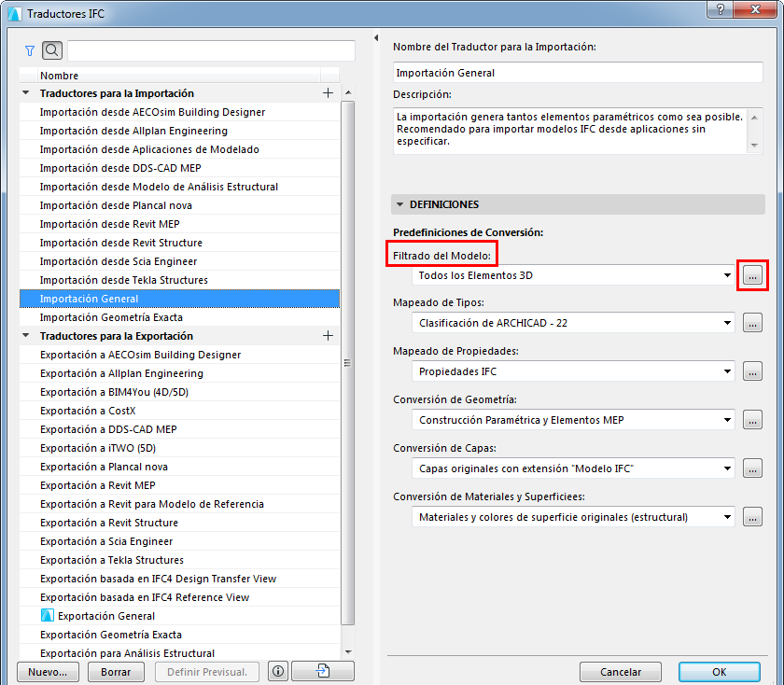784x685 pixels.
Task: Click ARCHICAD icon beside Exportación General
Action: [x=47, y=616]
